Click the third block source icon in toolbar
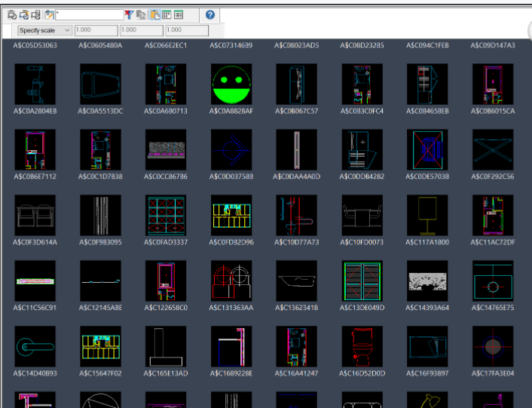 (x=35, y=15)
